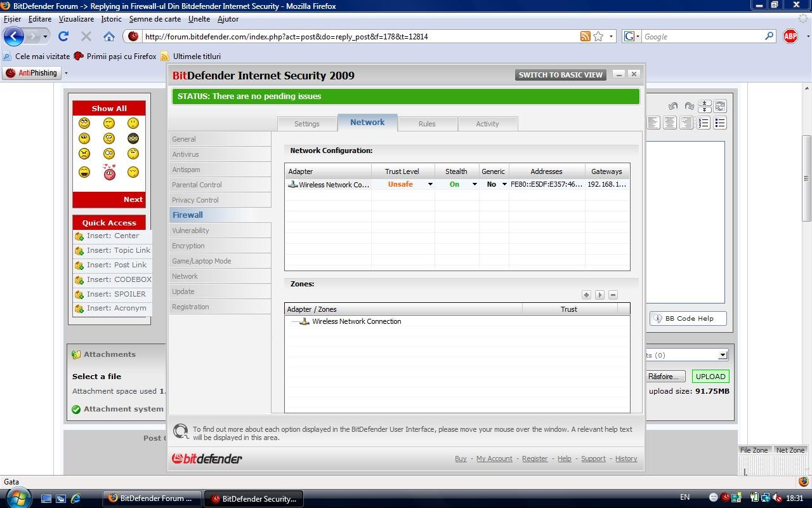Image resolution: width=812 pixels, height=508 pixels.
Task: Switch to the Rules tab
Action: tap(427, 124)
